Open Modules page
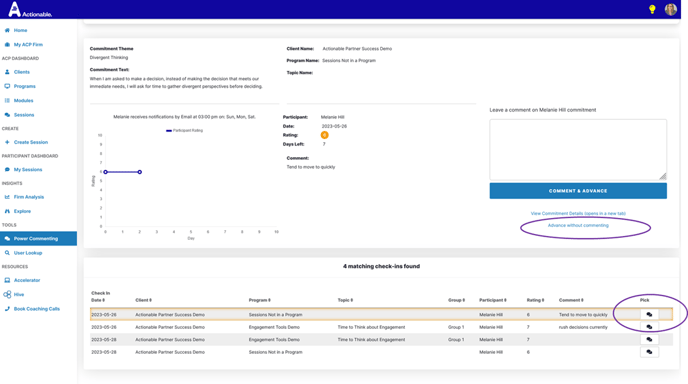688x384 pixels. coord(23,100)
